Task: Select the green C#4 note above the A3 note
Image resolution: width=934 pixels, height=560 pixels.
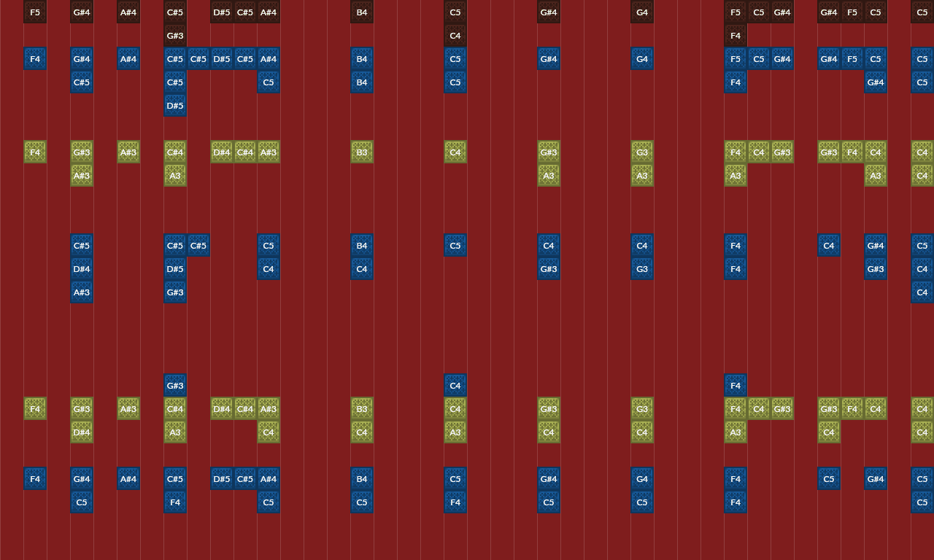Action: [x=175, y=152]
